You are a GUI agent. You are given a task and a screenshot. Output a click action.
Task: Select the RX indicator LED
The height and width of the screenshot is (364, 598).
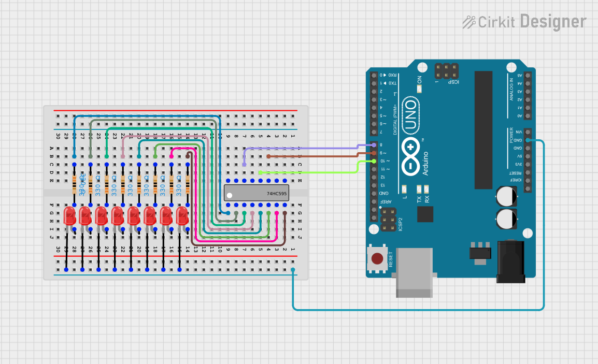click(426, 189)
